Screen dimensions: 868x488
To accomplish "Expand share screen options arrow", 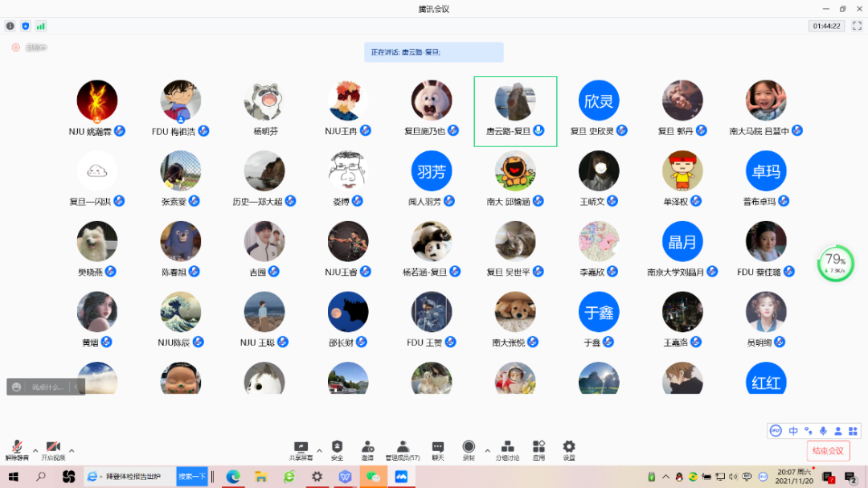I will (x=319, y=450).
